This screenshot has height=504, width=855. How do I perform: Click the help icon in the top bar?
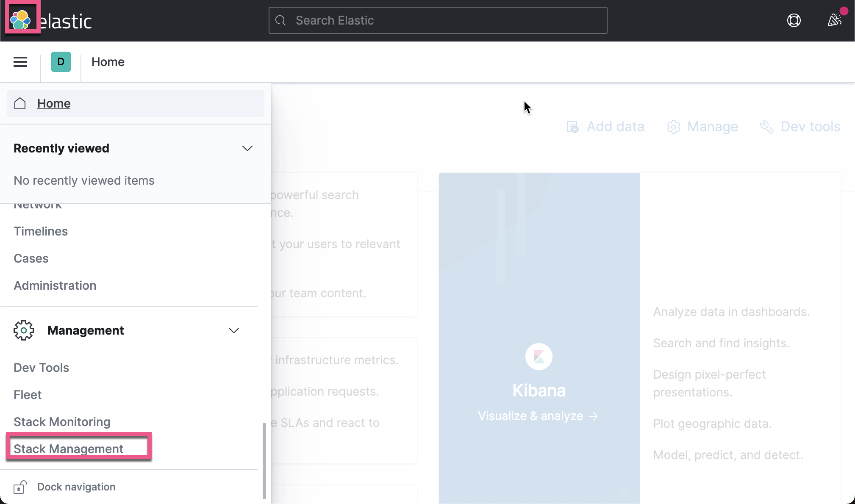794,20
